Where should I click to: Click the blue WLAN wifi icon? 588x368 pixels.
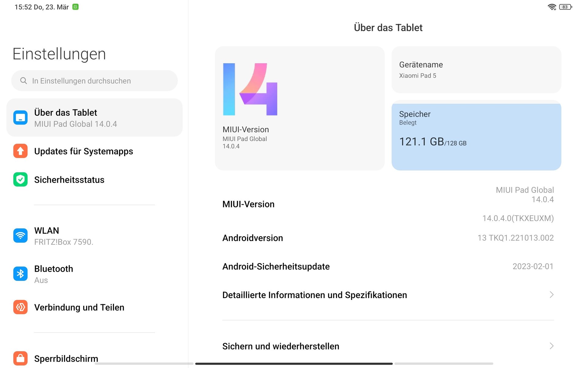click(21, 236)
